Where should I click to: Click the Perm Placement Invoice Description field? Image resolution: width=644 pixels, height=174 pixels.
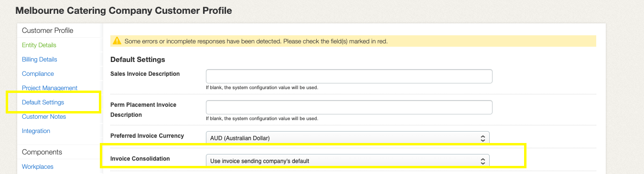[x=349, y=107]
